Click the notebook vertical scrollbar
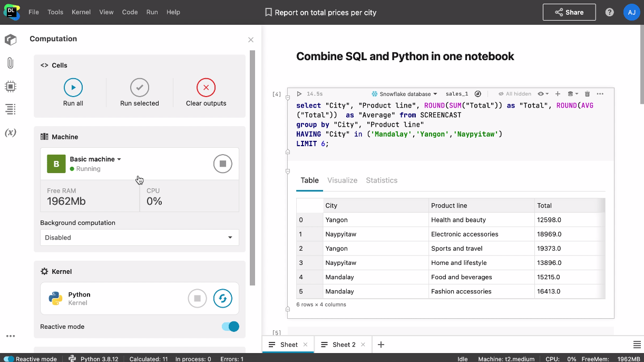644x362 pixels. tap(641, 64)
